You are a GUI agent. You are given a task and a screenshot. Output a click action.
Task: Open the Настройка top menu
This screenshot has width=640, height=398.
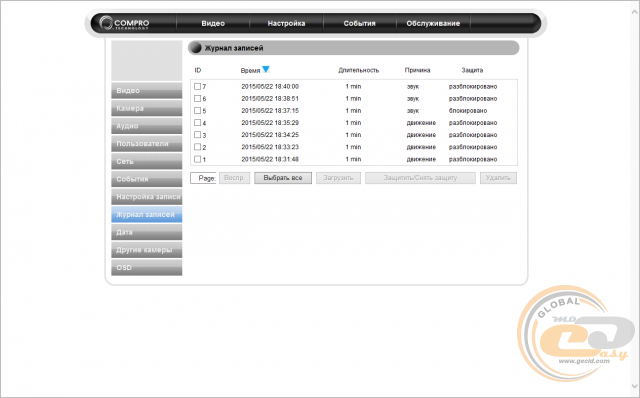pyautogui.click(x=286, y=24)
